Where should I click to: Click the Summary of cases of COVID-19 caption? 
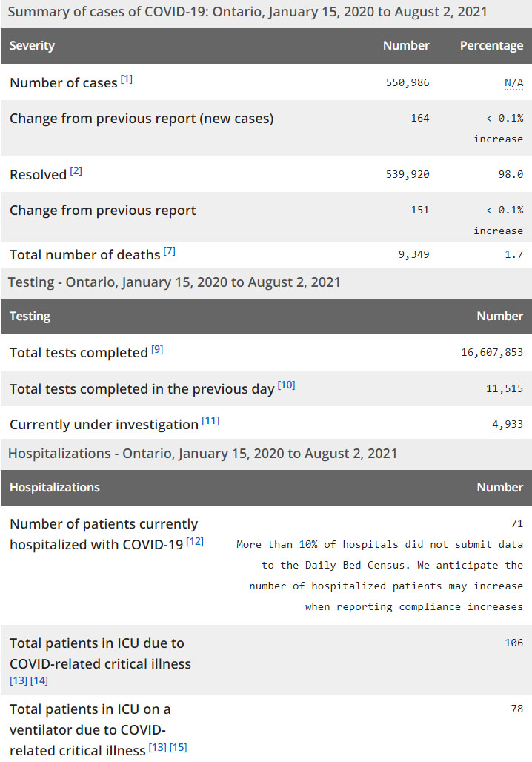click(247, 13)
